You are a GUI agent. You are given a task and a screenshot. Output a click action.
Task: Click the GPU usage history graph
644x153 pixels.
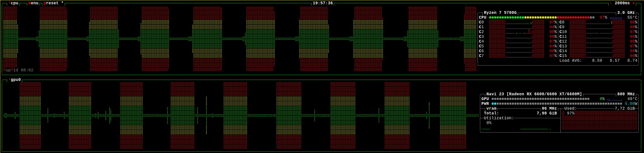241,115
